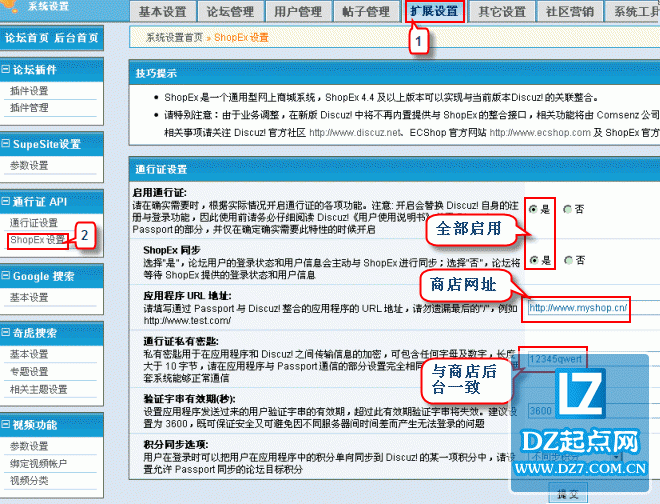Collapse the 通行证 API sidebar section
660x504 pixels.
pyautogui.click(x=7, y=201)
